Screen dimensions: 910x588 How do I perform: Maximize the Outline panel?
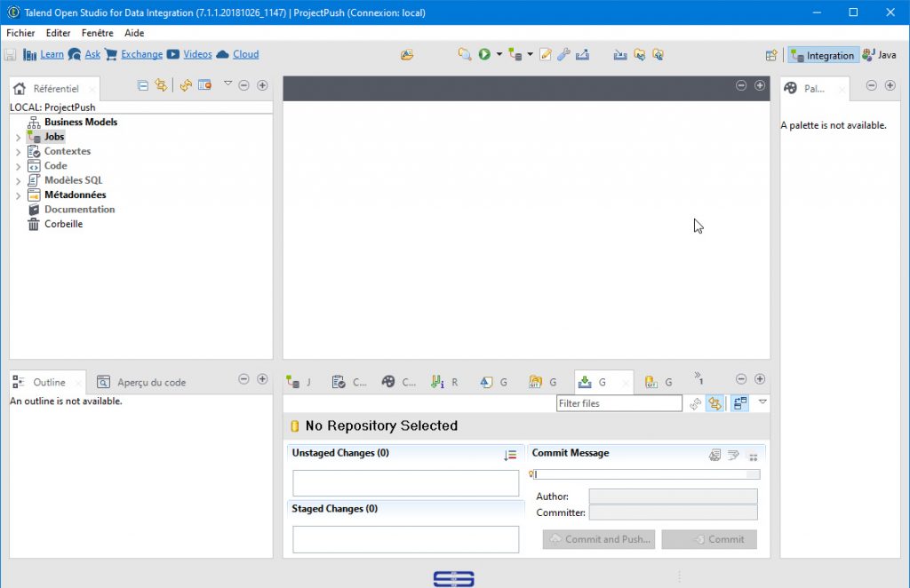pyautogui.click(x=262, y=378)
